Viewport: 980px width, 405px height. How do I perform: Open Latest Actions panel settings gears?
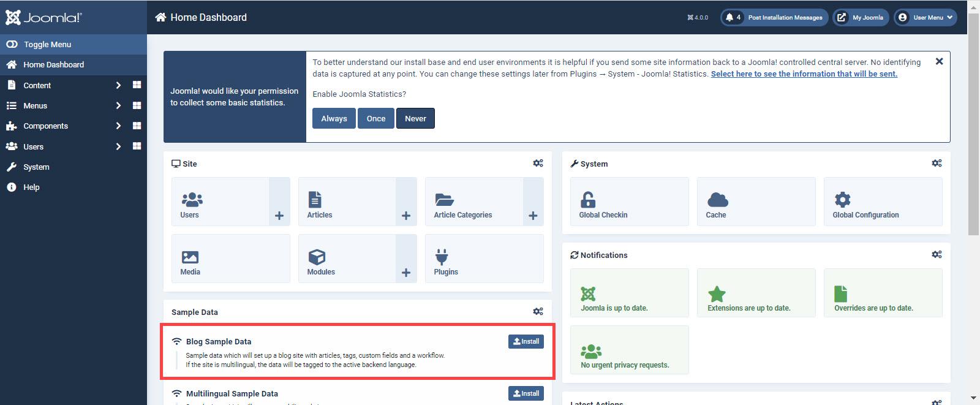937,401
